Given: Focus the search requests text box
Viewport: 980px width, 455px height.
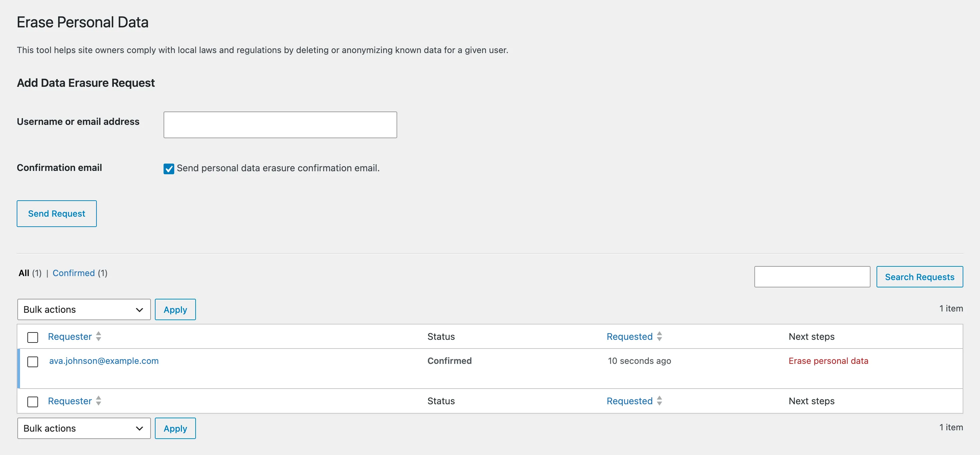Looking at the screenshot, I should tap(812, 277).
